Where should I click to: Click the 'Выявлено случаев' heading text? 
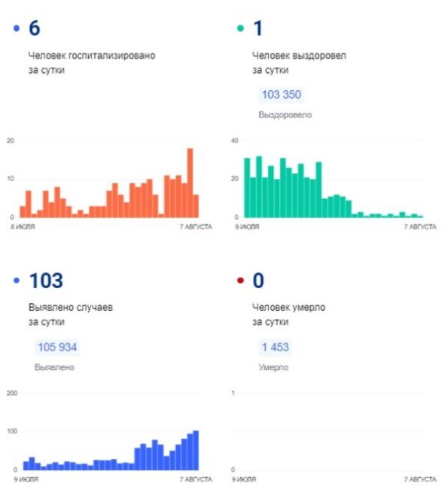pyautogui.click(x=71, y=307)
